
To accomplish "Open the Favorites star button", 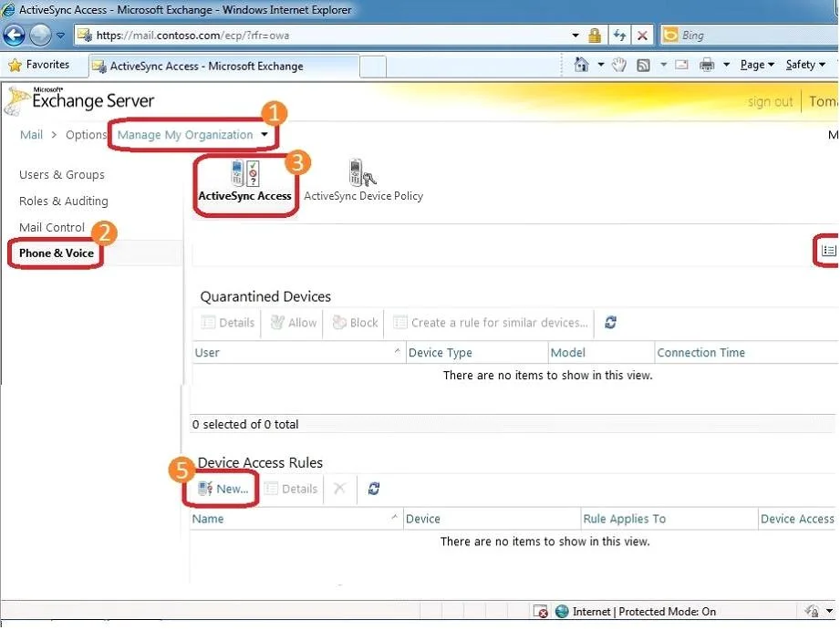I will [39, 65].
